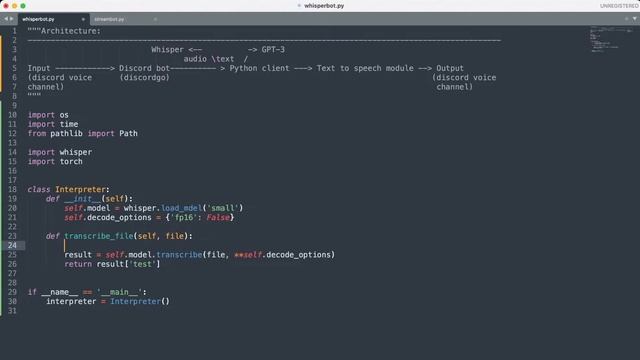Click the file icon in title bar
This screenshot has height=360, width=640.
click(299, 6)
